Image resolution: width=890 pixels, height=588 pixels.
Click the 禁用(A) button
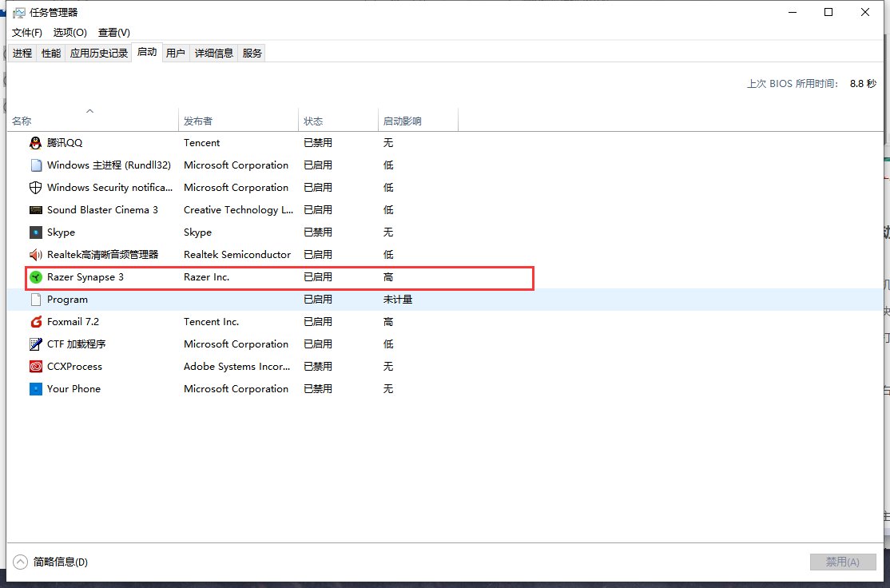842,562
